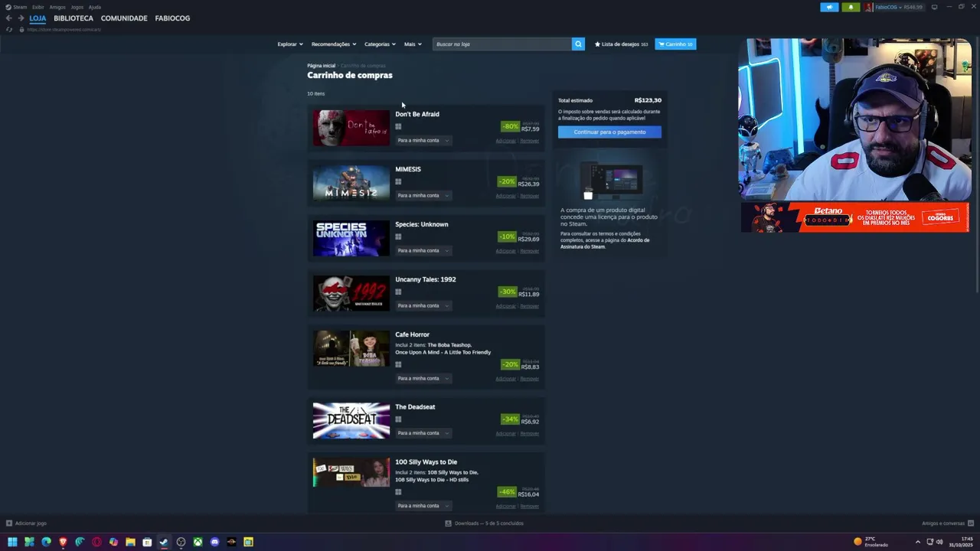Click the Steam taskbar icon

(x=164, y=542)
